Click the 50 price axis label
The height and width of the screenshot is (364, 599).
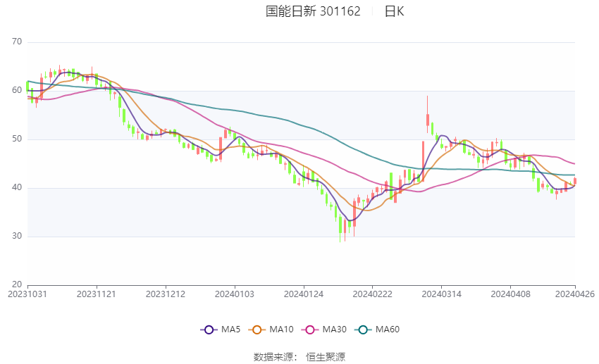[18, 139]
